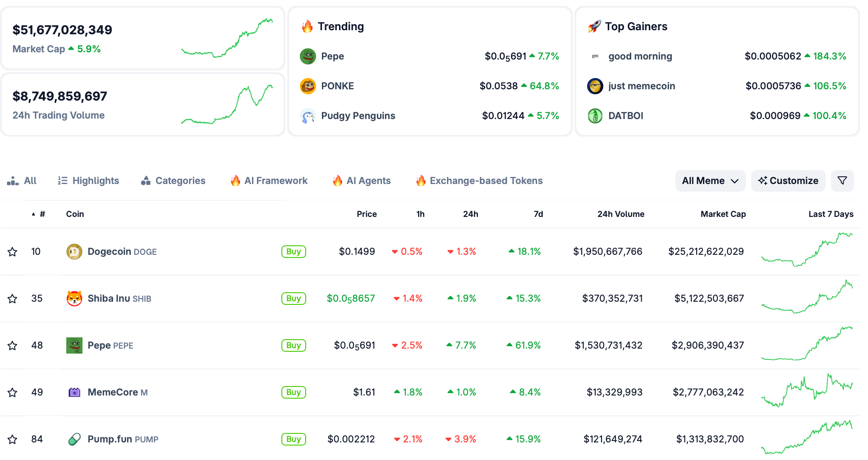Click the PONKE icon in Trending
The width and height of the screenshot is (868, 460).
[x=308, y=86]
